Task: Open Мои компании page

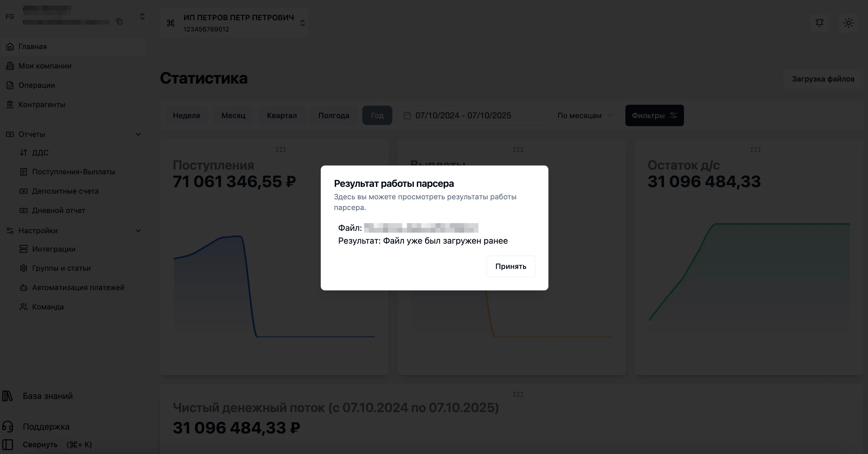Action: click(45, 66)
